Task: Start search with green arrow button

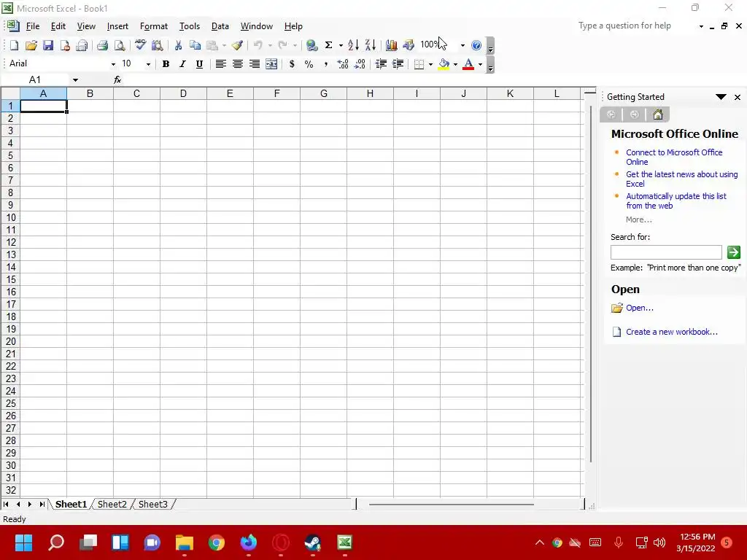Action: (x=733, y=252)
